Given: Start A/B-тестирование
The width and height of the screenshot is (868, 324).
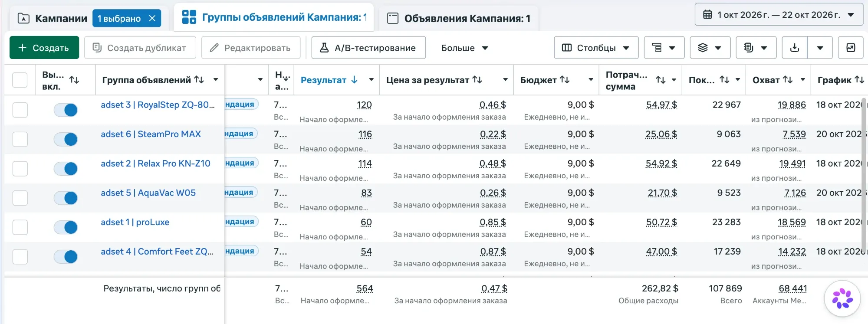Looking at the screenshot, I should [368, 48].
